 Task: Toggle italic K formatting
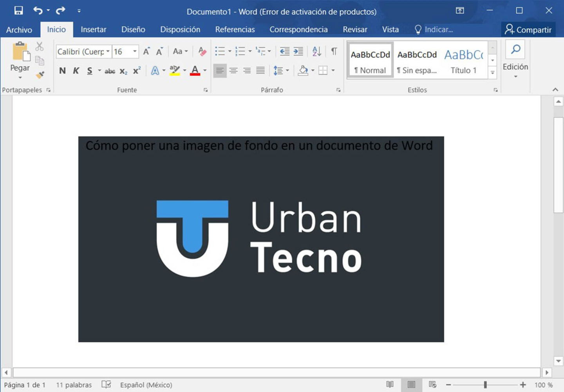[x=76, y=71]
